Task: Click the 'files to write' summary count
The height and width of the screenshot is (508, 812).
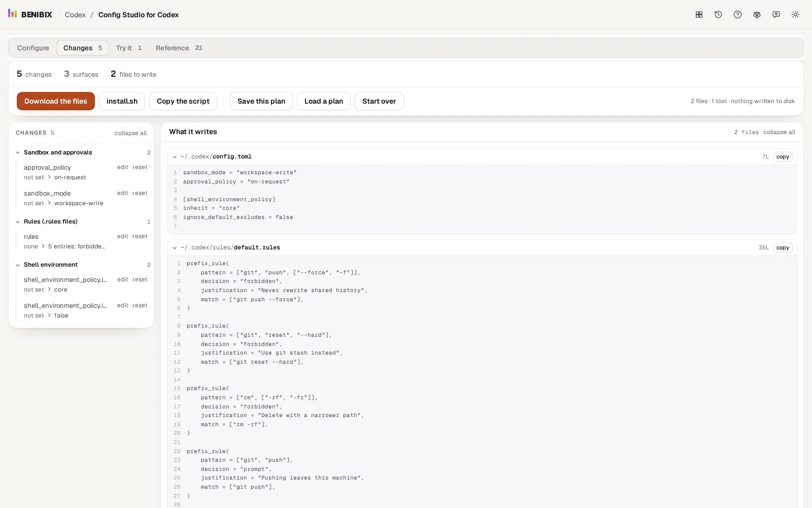Action: coord(133,74)
